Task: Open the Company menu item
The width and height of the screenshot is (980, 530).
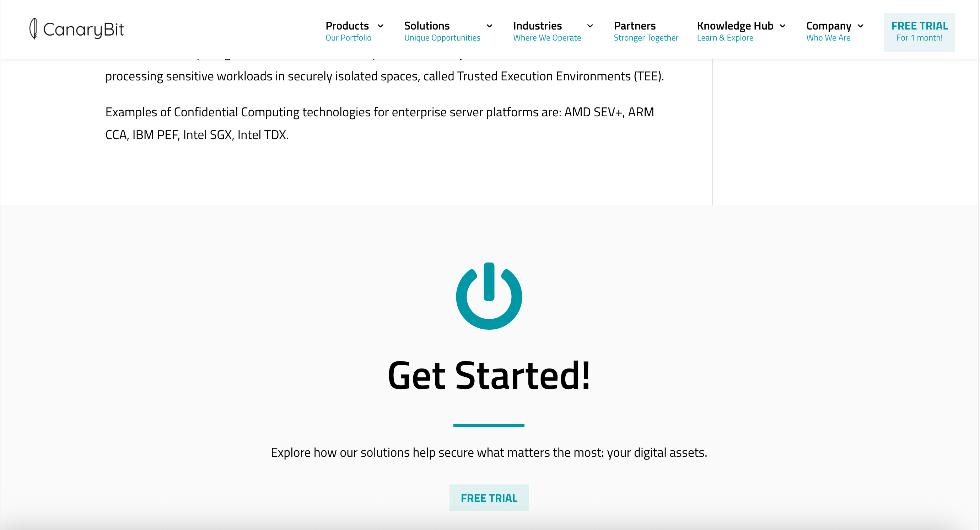Action: click(x=828, y=26)
